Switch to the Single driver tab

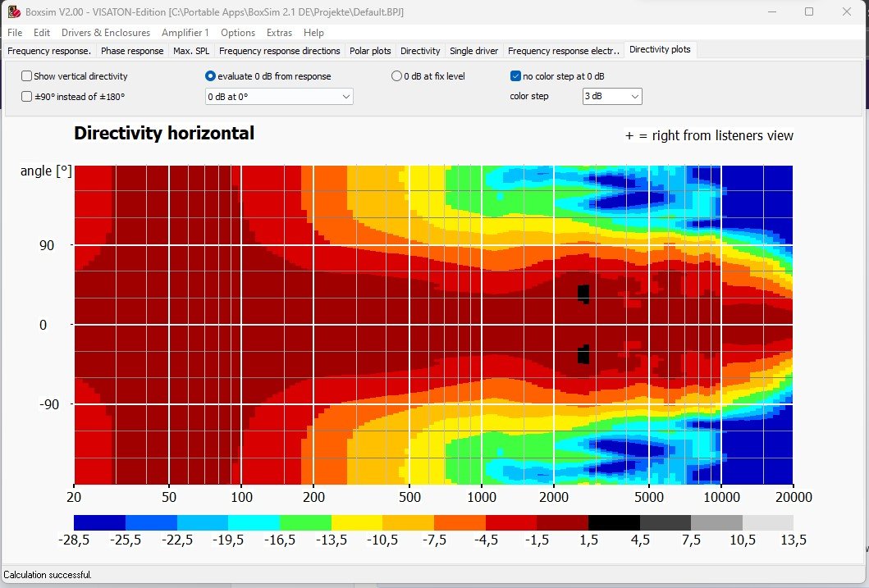coord(473,50)
